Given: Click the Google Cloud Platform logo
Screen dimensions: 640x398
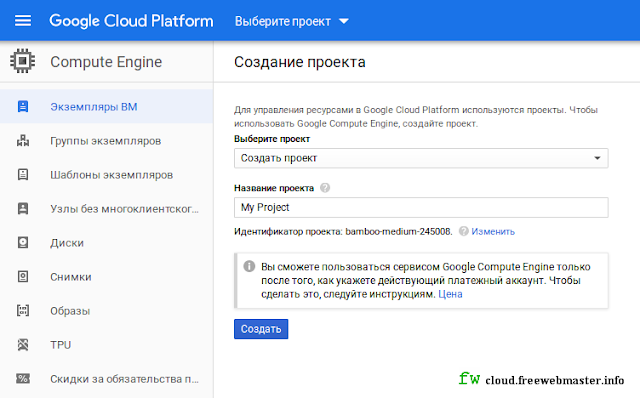Looking at the screenshot, I should (131, 21).
